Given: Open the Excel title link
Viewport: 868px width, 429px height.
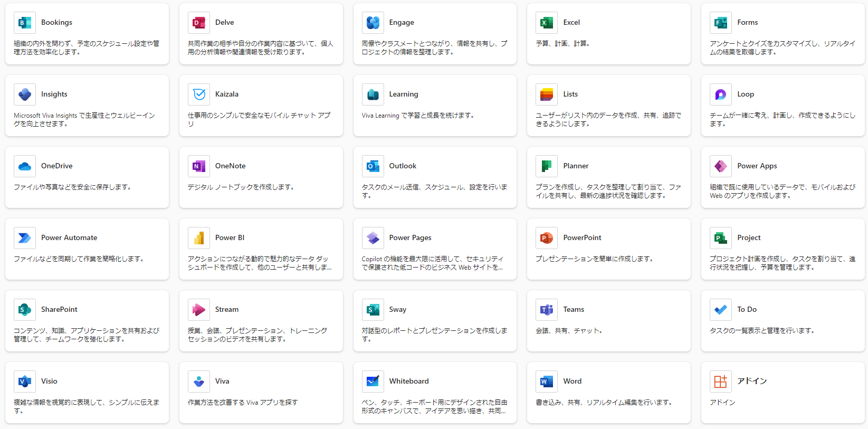Looking at the screenshot, I should point(571,22).
